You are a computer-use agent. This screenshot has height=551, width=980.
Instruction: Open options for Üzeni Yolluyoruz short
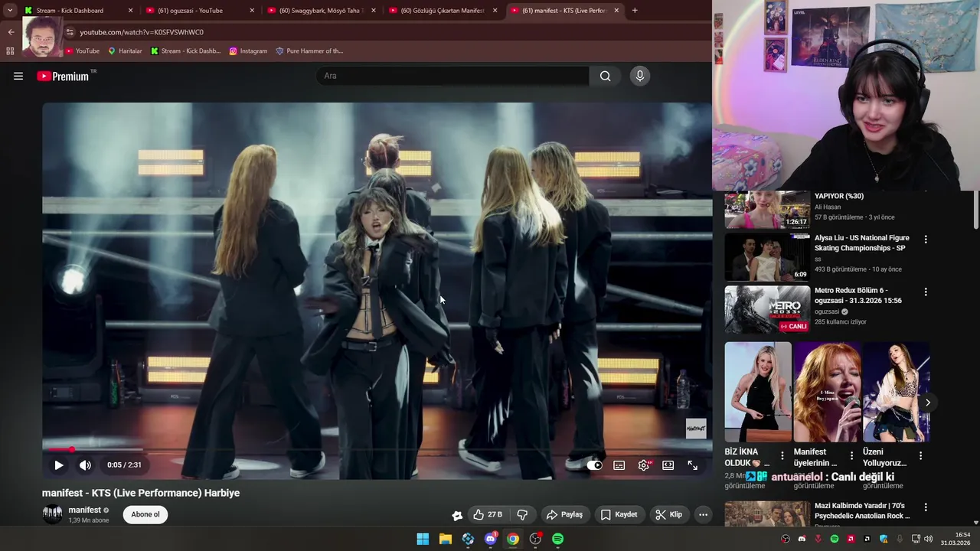[x=920, y=455]
